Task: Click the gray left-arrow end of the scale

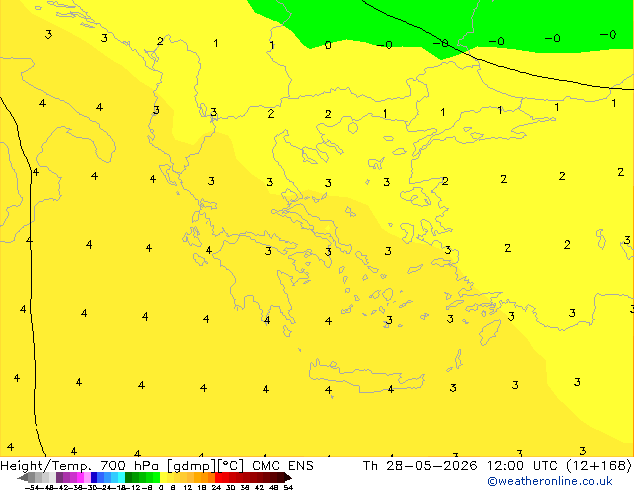Action: [x=23, y=478]
